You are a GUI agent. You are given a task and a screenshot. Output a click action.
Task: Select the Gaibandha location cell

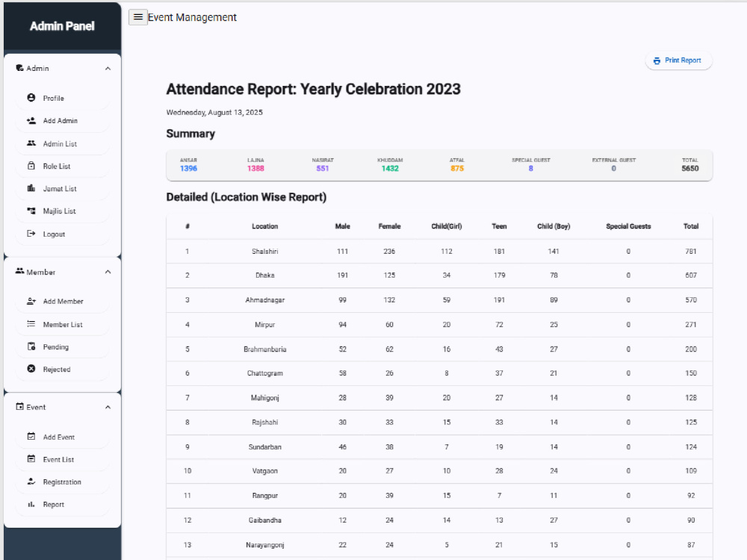(x=265, y=520)
